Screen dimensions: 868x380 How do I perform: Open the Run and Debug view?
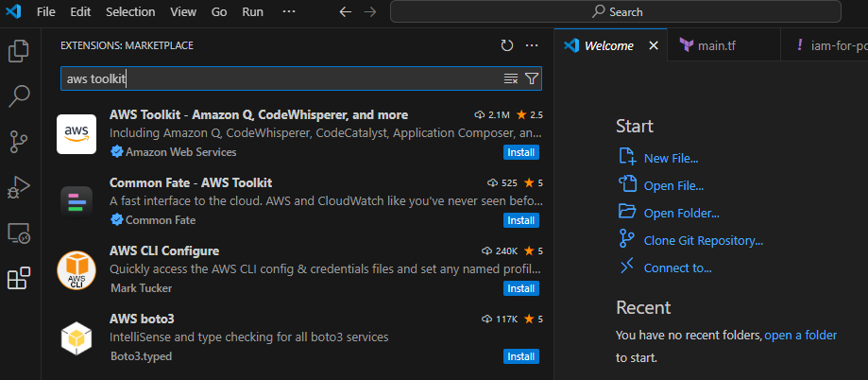(19, 187)
